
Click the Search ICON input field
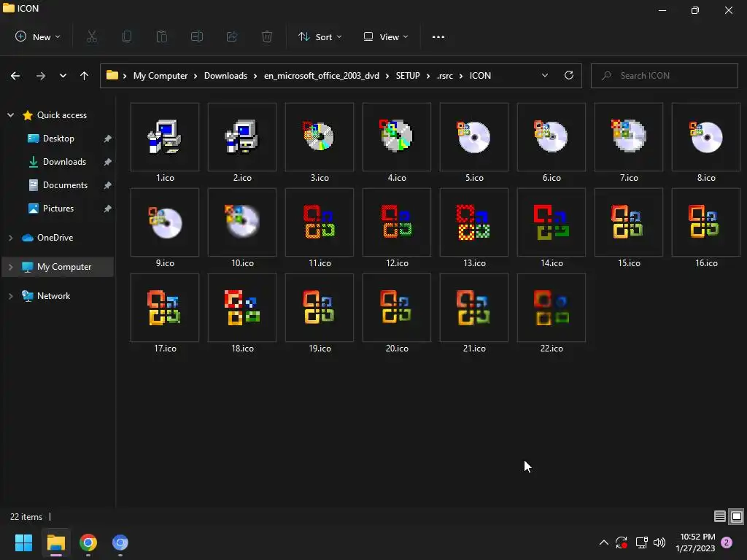(x=664, y=76)
